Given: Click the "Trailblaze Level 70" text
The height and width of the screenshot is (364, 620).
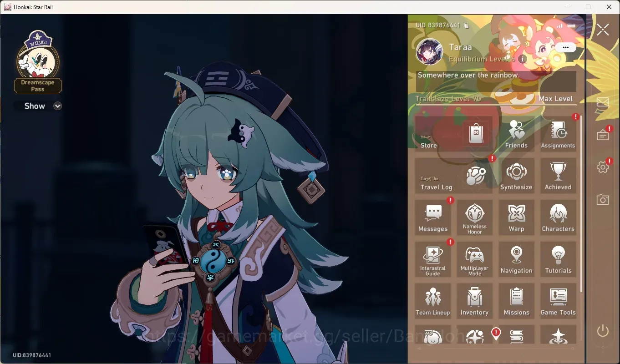Looking at the screenshot, I should [x=448, y=99].
